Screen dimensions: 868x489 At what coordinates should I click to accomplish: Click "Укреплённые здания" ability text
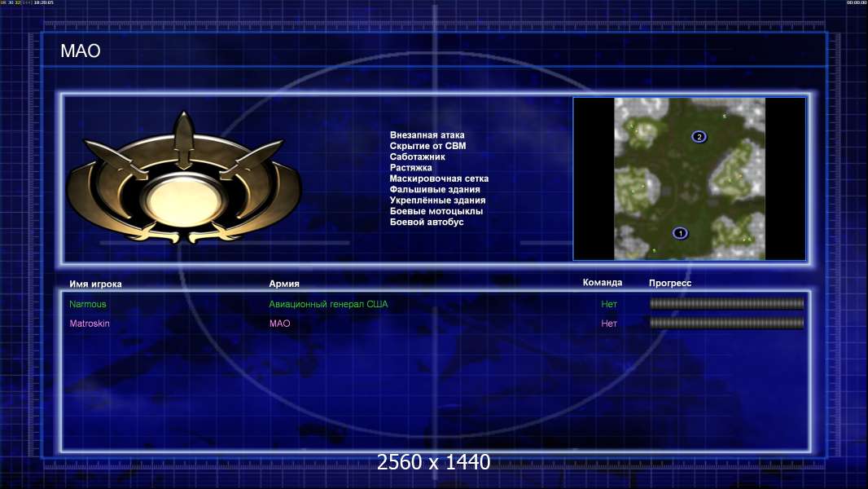(x=437, y=200)
